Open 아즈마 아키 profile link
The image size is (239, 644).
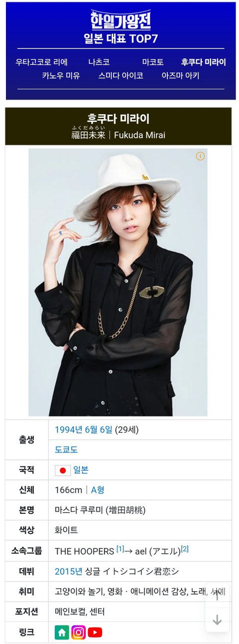click(x=180, y=76)
